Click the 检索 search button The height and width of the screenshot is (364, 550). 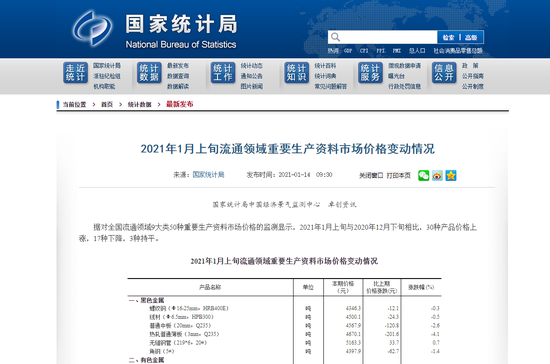(x=448, y=38)
